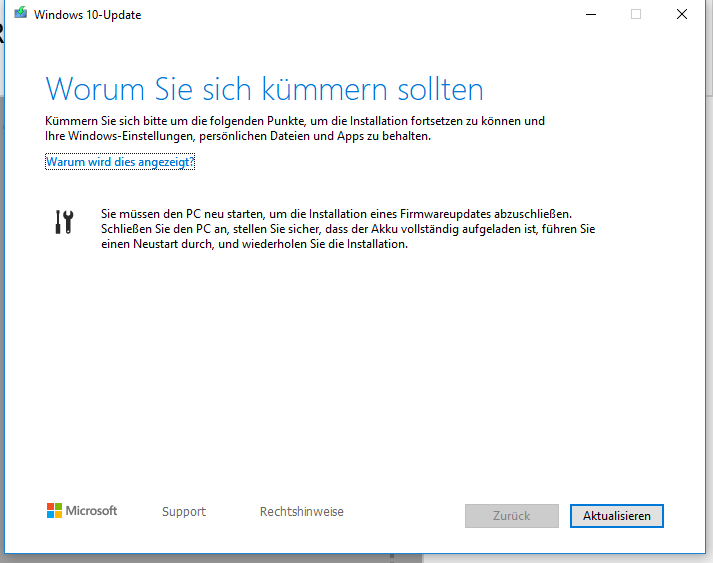713x563 pixels.
Task: Click the wrench and screwdriver tools icon
Action: 63,222
